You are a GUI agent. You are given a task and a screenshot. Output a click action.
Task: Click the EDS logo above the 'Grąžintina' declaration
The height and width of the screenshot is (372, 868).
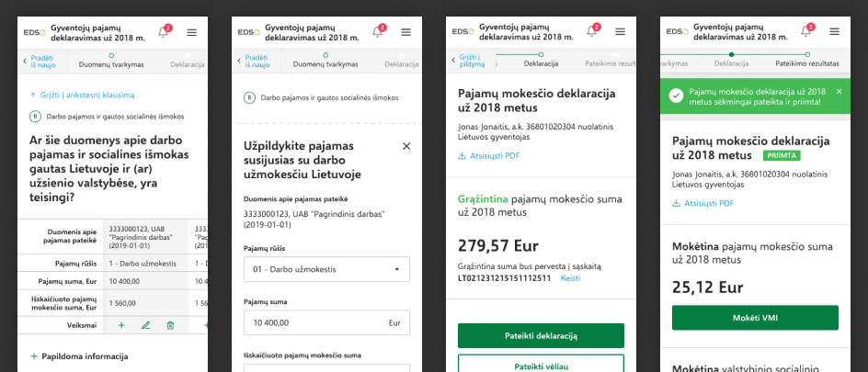463,32
